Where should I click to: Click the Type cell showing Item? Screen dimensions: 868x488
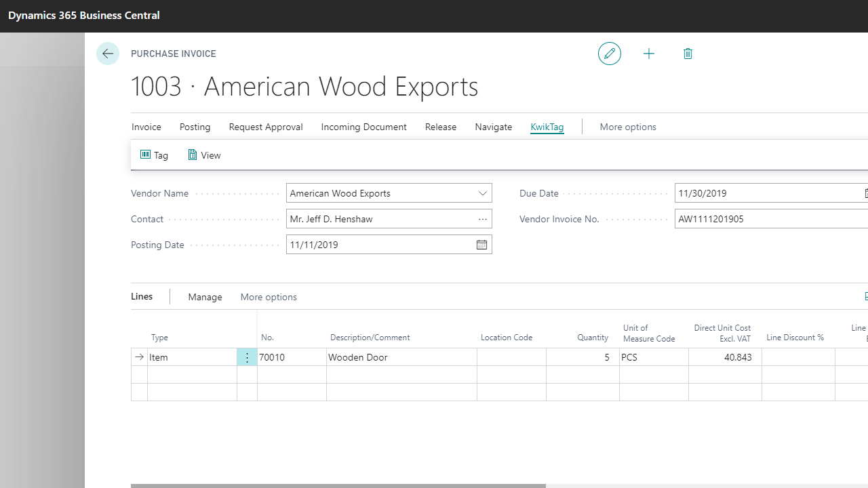[x=192, y=357]
